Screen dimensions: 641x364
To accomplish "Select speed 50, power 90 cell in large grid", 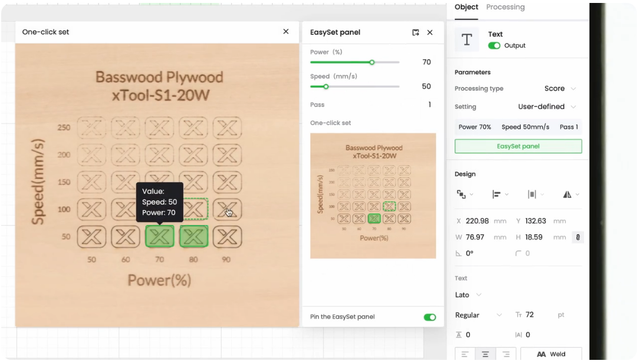I will 227,237.
